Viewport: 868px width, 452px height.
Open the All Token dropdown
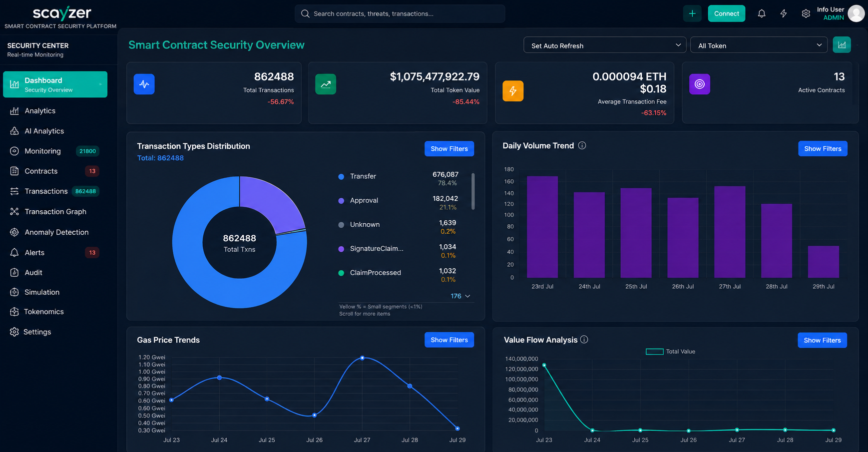[759, 45]
